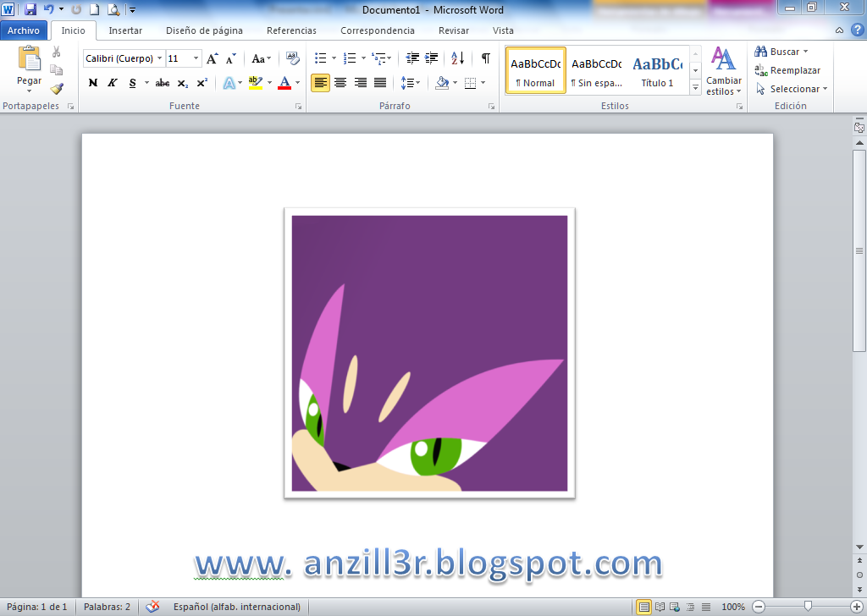Click the Decrease Indent icon
This screenshot has height=616, width=867.
coord(412,58)
